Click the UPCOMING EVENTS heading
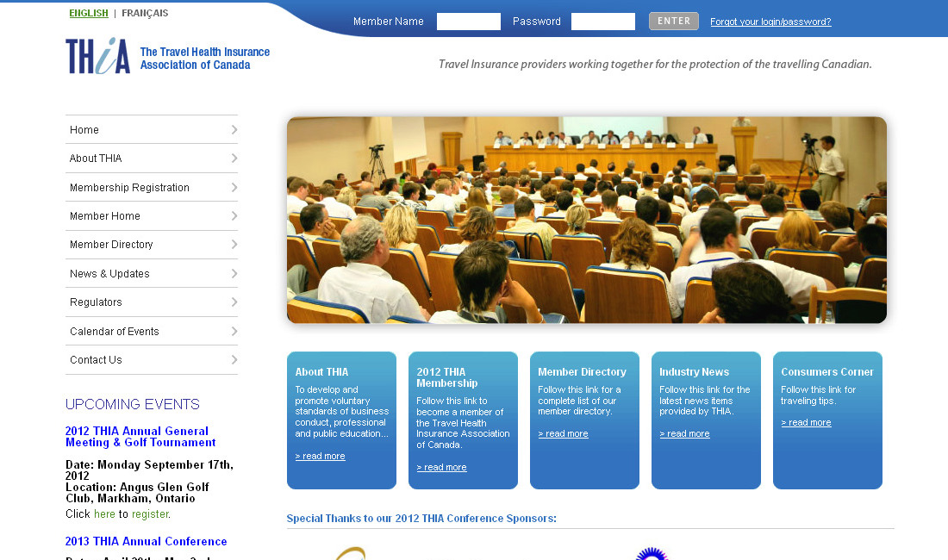948x560 pixels. 133,404
